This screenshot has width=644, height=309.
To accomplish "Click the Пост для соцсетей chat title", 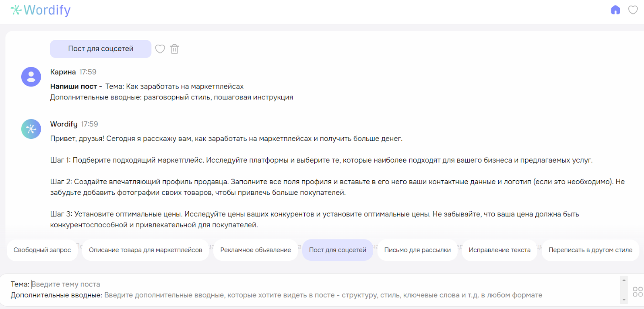I will [101, 49].
